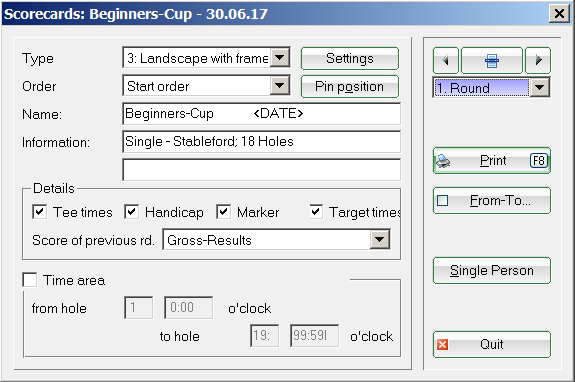Expand Score of previous rd. dropdown
Image resolution: width=575 pixels, height=382 pixels.
380,240
